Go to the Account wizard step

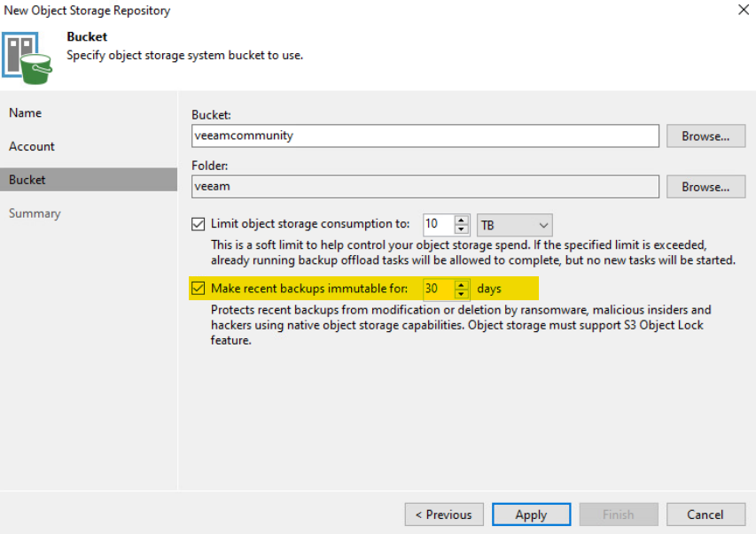(x=32, y=146)
